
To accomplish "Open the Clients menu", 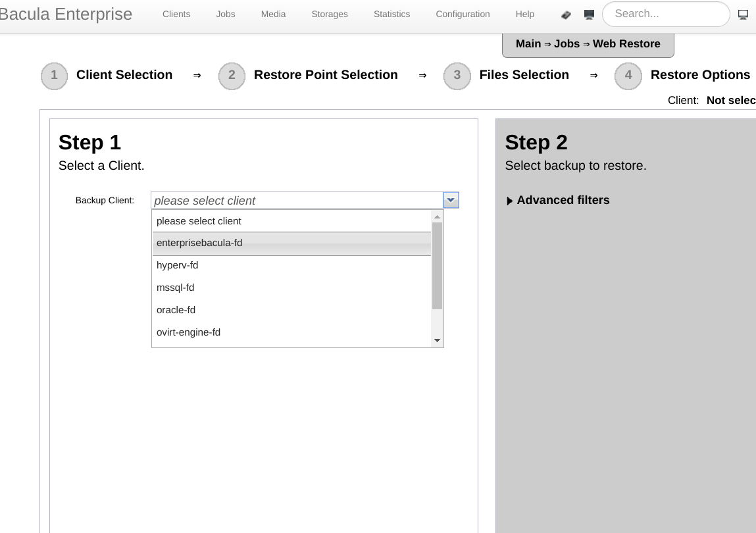I will point(176,14).
